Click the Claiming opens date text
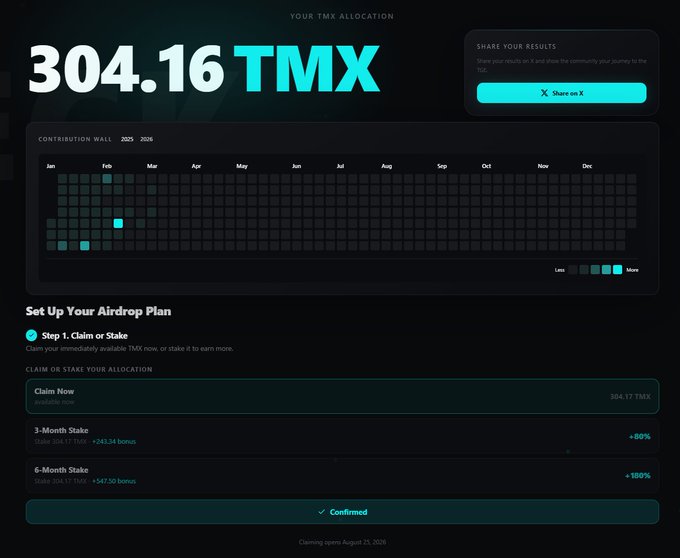680x558 pixels. tap(342, 542)
